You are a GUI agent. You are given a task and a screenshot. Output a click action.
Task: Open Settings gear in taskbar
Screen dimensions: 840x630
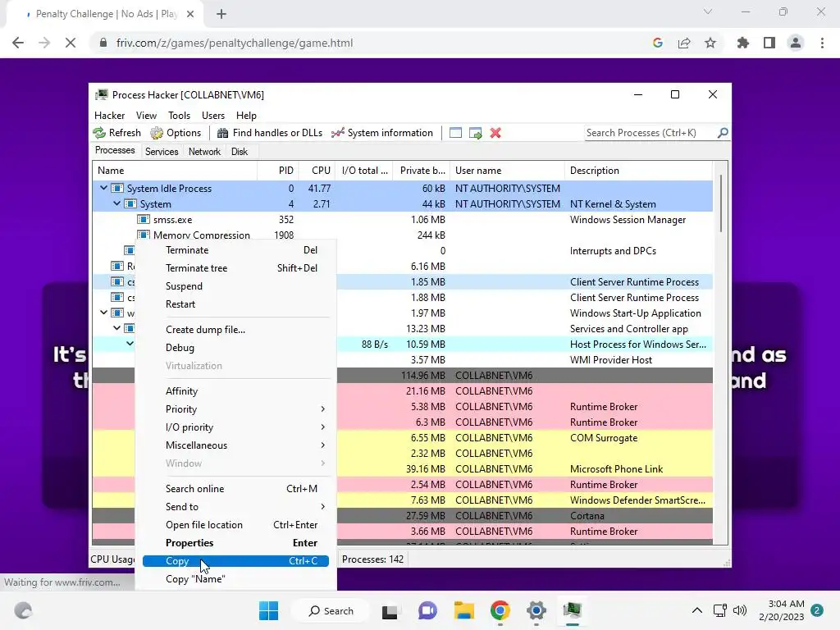(536, 610)
